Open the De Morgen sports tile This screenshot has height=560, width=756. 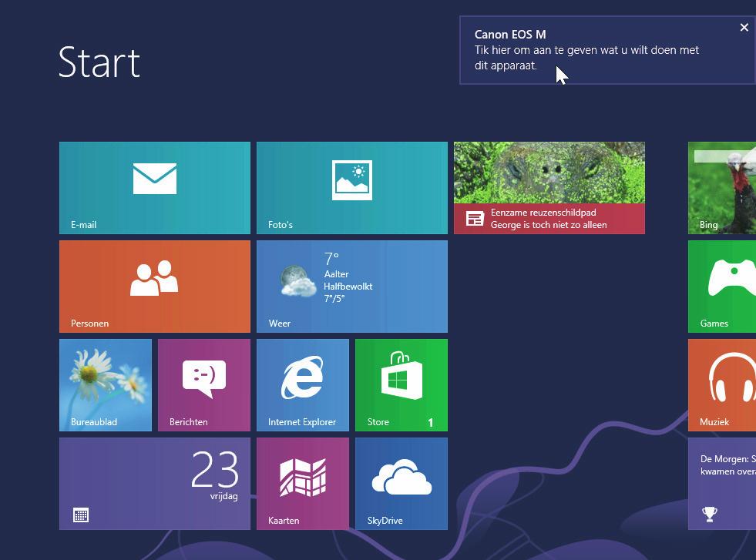(722, 484)
